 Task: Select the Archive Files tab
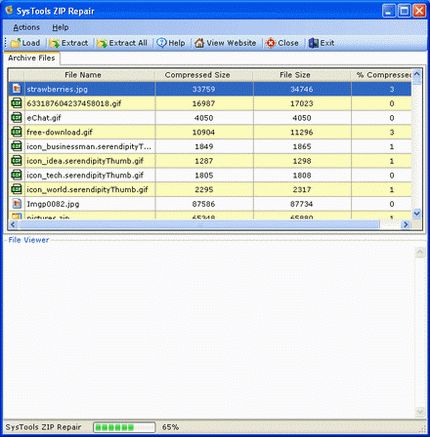pos(32,58)
